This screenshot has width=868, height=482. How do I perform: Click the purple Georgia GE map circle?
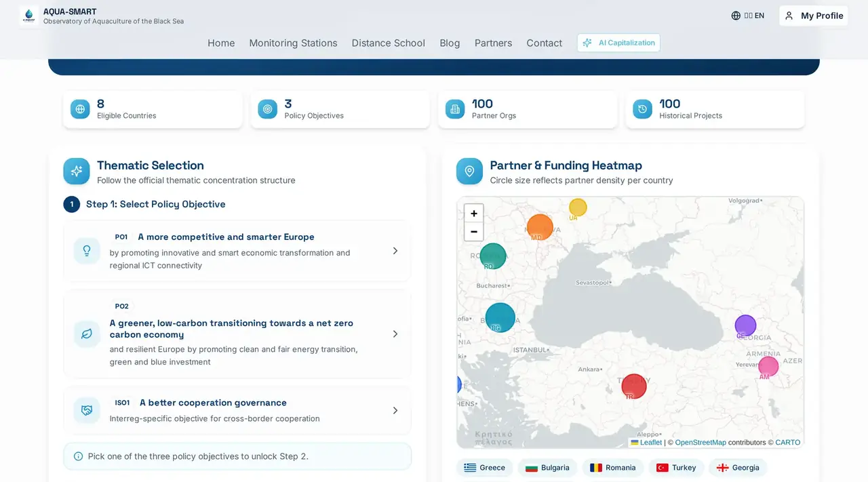(x=745, y=326)
